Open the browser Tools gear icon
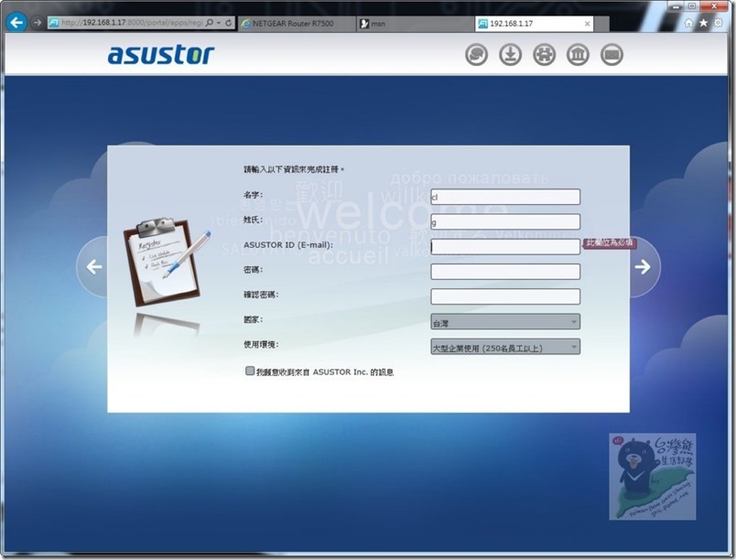The height and width of the screenshot is (560, 736). [x=718, y=23]
